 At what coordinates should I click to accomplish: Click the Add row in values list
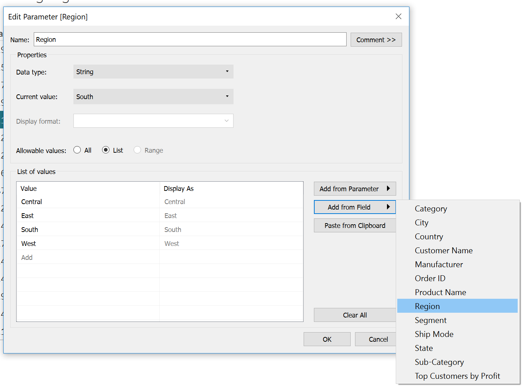pos(27,258)
